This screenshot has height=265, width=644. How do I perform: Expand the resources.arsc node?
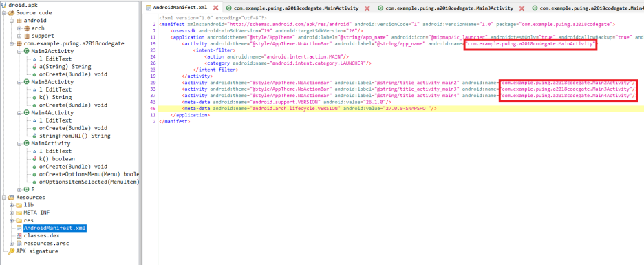(12, 243)
